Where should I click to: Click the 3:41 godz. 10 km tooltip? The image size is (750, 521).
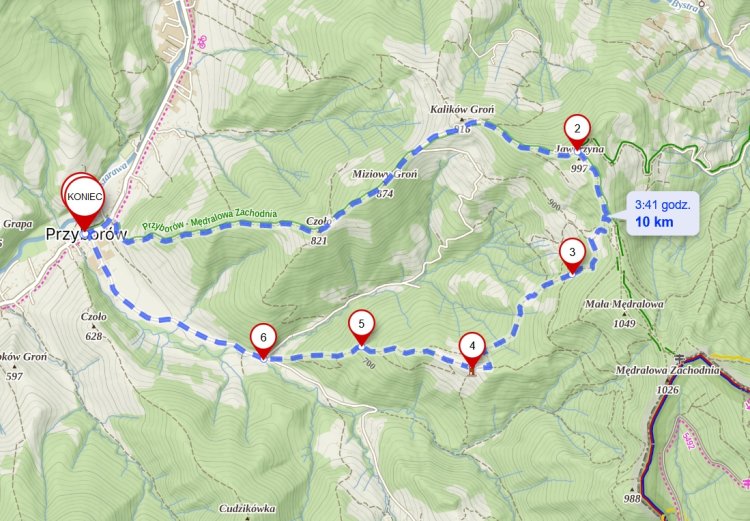click(662, 214)
